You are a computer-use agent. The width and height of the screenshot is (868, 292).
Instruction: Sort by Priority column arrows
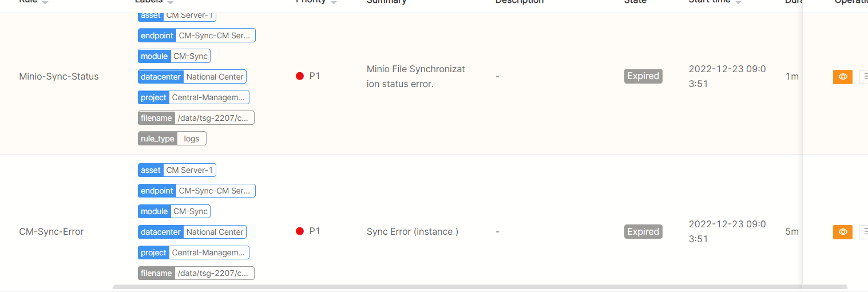coord(334,2)
